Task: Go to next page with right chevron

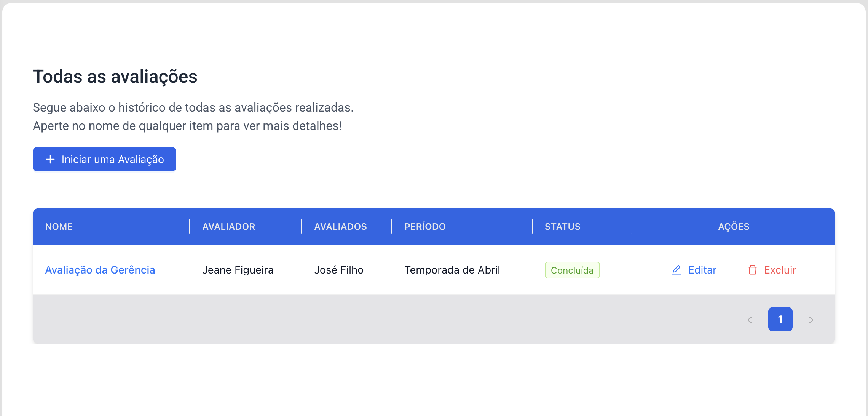Action: tap(811, 320)
